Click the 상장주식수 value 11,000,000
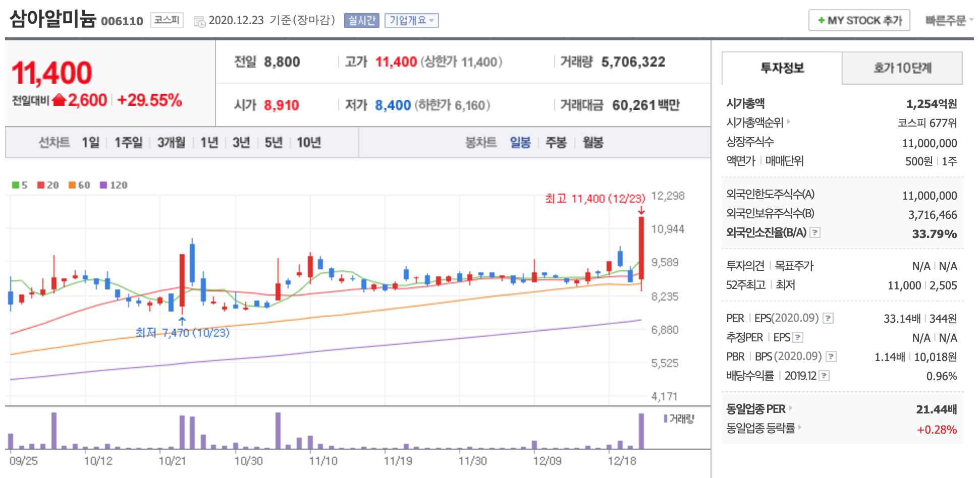 930,143
